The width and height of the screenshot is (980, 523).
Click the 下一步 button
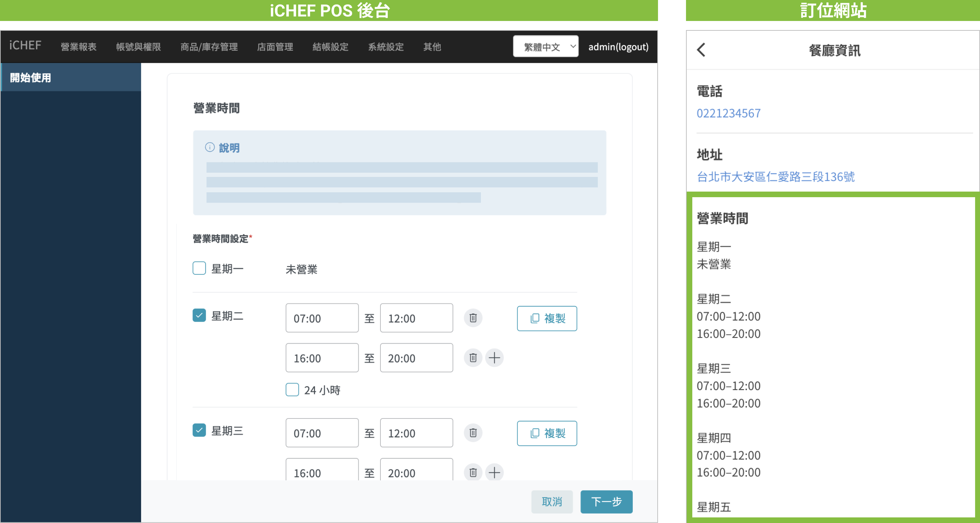click(606, 502)
